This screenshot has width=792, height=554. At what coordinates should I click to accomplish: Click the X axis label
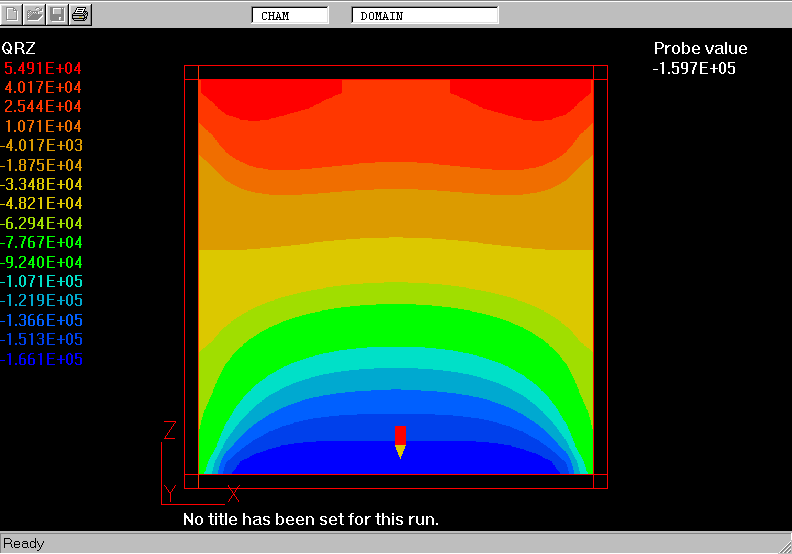point(234,493)
